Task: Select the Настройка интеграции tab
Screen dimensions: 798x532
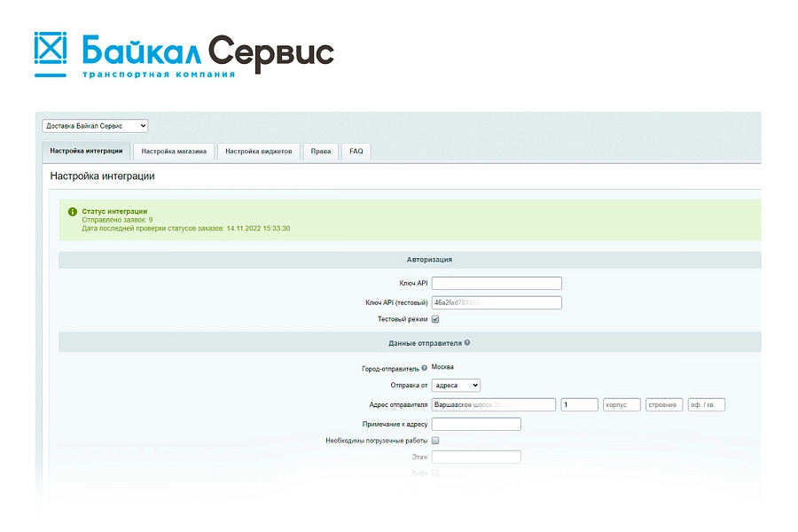Action: click(87, 152)
